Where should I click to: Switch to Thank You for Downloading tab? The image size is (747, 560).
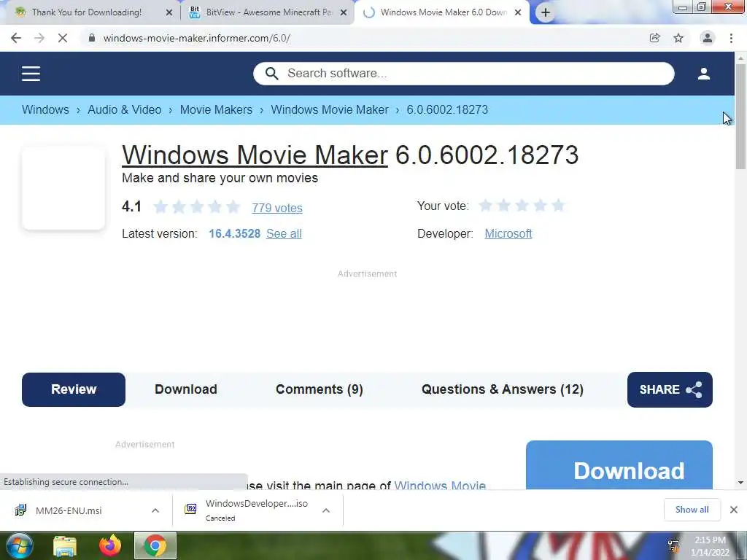click(x=90, y=13)
